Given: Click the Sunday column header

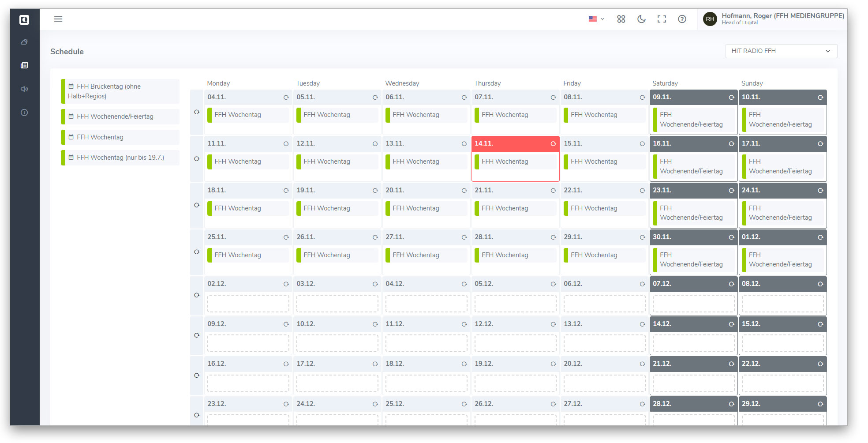Looking at the screenshot, I should 752,83.
